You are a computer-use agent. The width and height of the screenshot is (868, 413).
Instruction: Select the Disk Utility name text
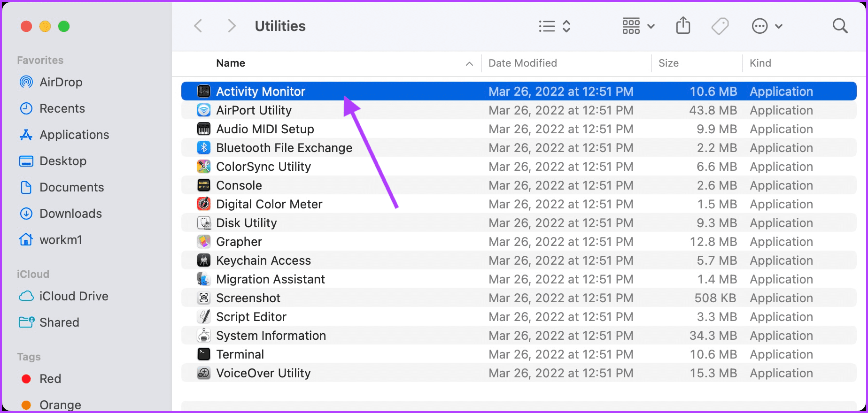pyautogui.click(x=247, y=223)
